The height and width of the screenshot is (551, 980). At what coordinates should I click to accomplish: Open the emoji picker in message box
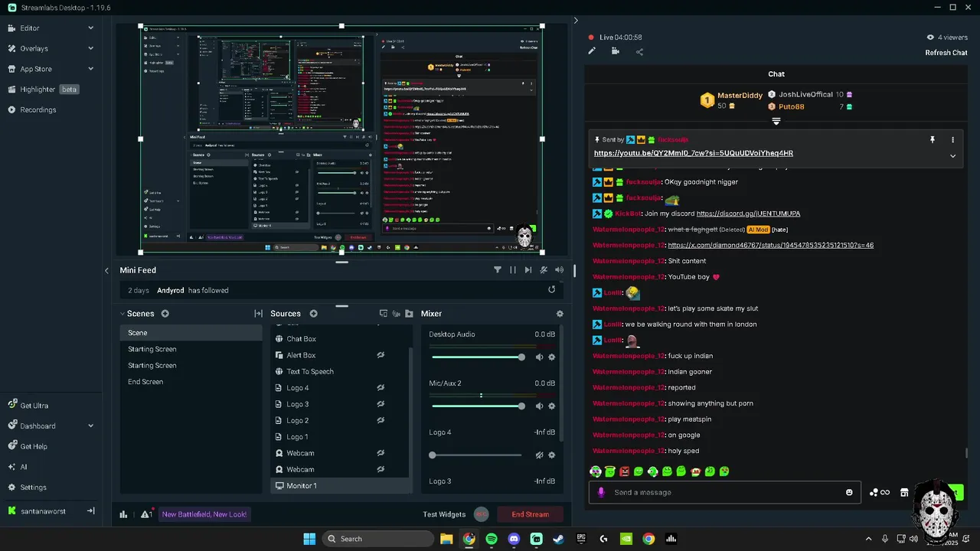tap(849, 492)
